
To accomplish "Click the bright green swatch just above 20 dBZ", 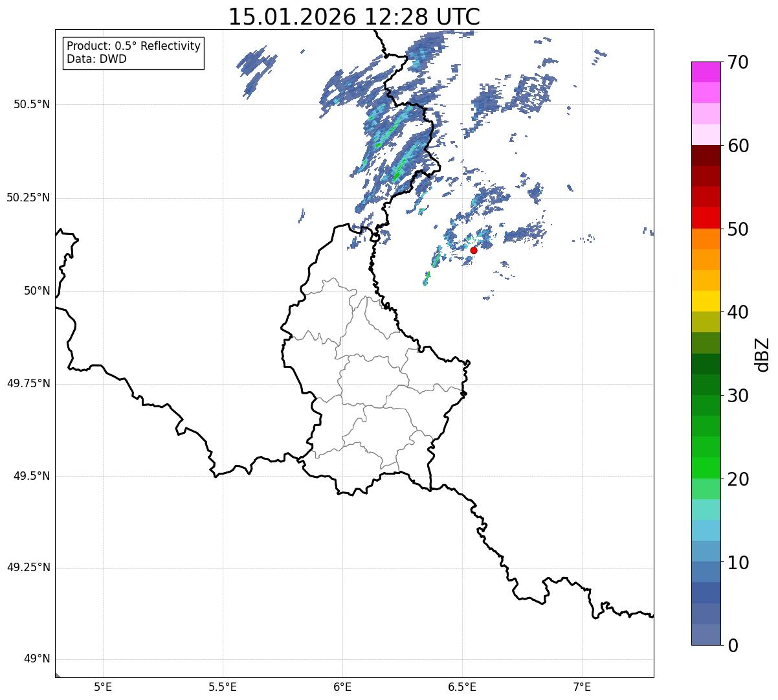I will click(x=706, y=468).
